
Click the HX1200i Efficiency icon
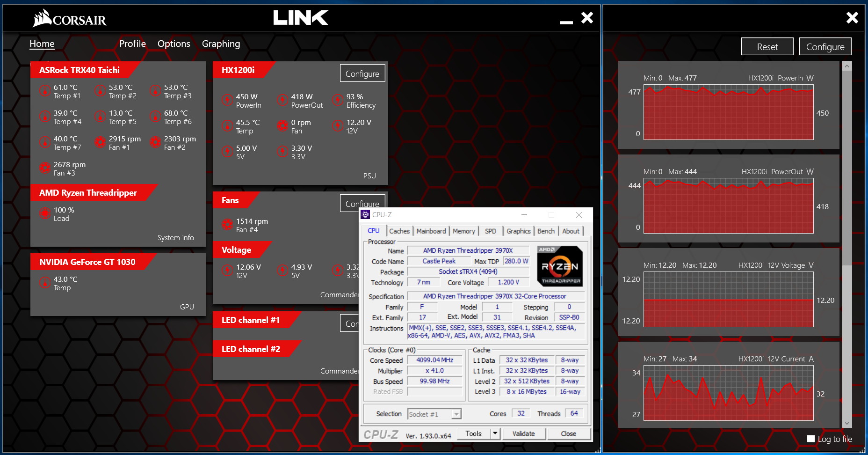tap(338, 100)
